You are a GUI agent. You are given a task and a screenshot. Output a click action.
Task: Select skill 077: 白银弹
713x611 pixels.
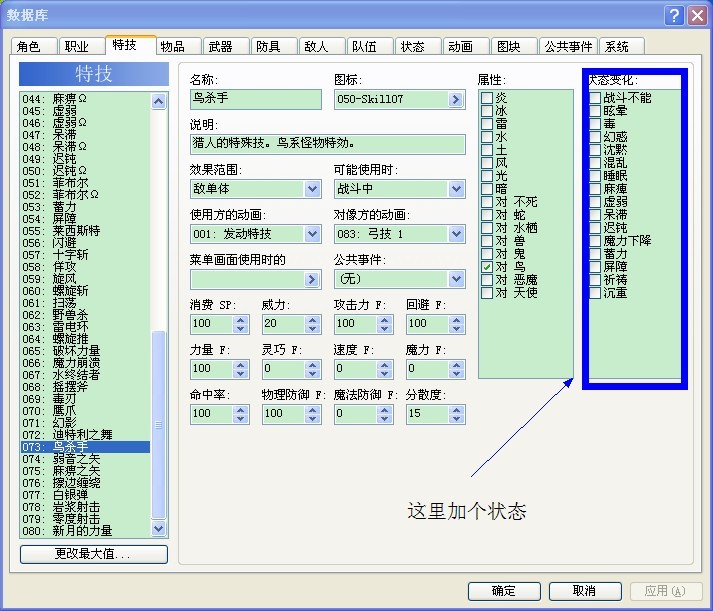(x=85, y=495)
